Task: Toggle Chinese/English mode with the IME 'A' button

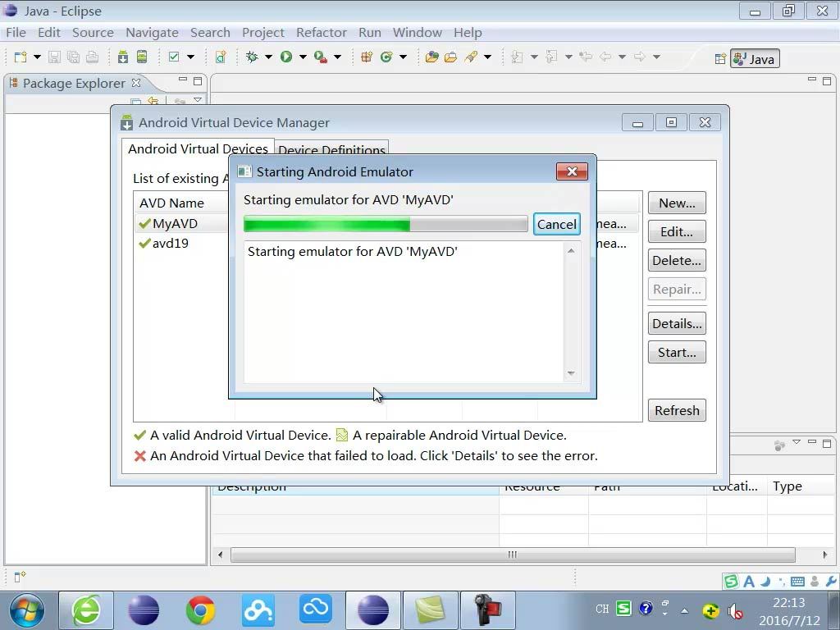Action: (749, 582)
